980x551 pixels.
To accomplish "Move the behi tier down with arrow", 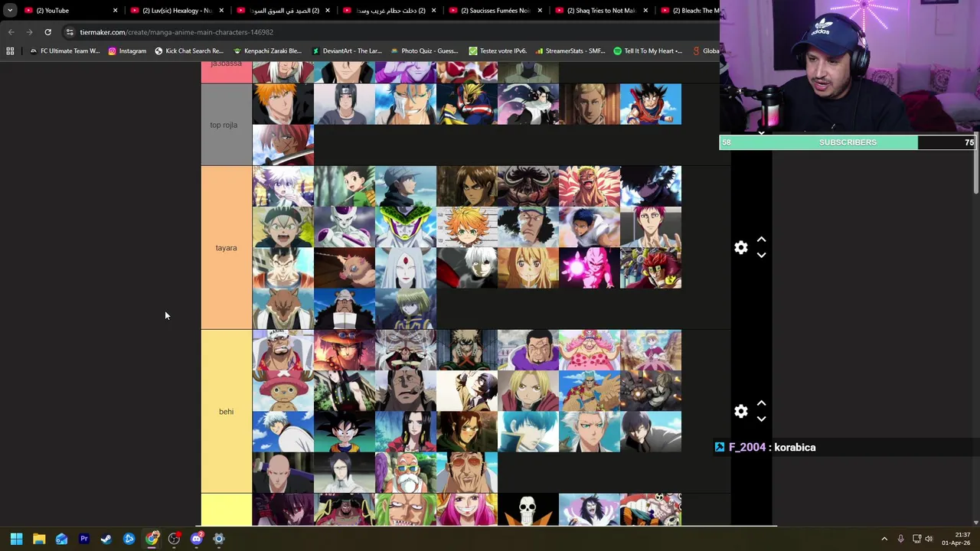I will [761, 419].
